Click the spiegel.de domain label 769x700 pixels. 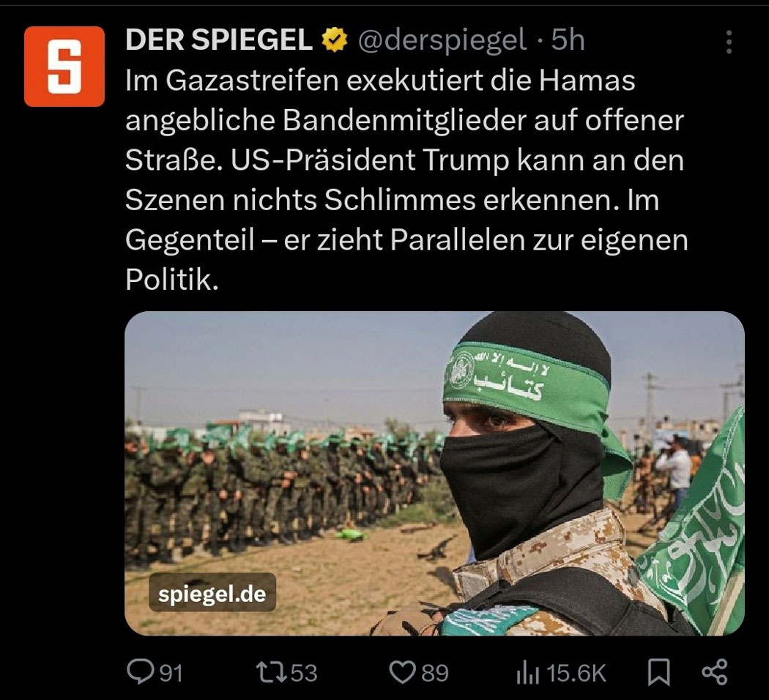point(212,593)
